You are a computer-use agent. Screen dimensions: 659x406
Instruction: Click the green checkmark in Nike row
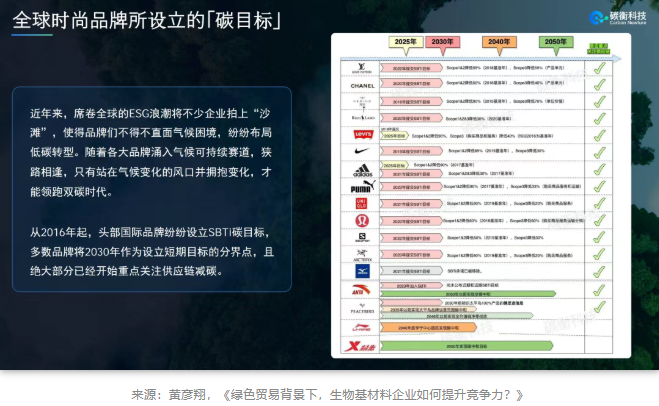[599, 152]
